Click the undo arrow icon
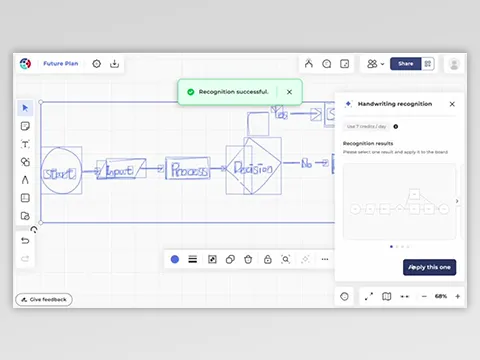The height and width of the screenshot is (360, 480). click(25, 241)
